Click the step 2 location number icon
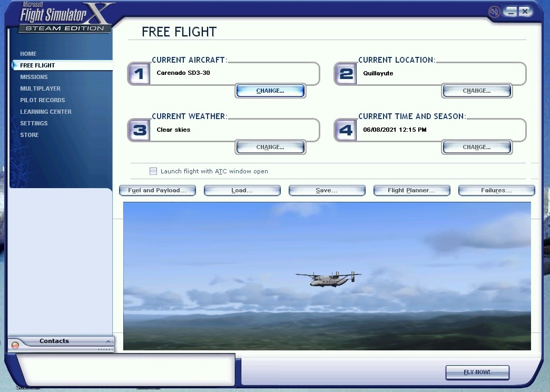This screenshot has height=392, width=550. coord(346,74)
